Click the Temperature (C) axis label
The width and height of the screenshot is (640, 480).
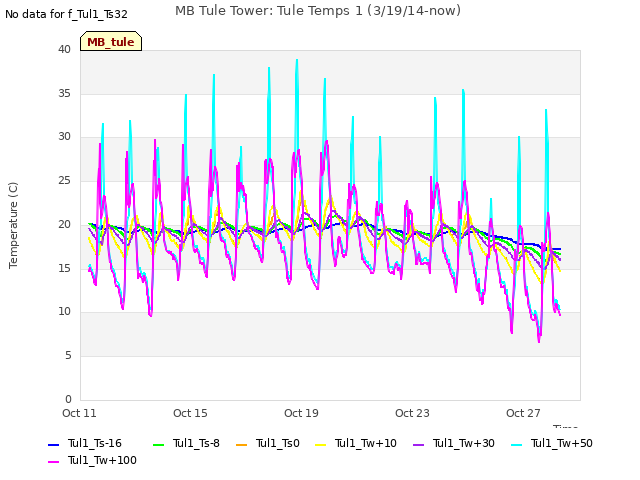click(13, 225)
